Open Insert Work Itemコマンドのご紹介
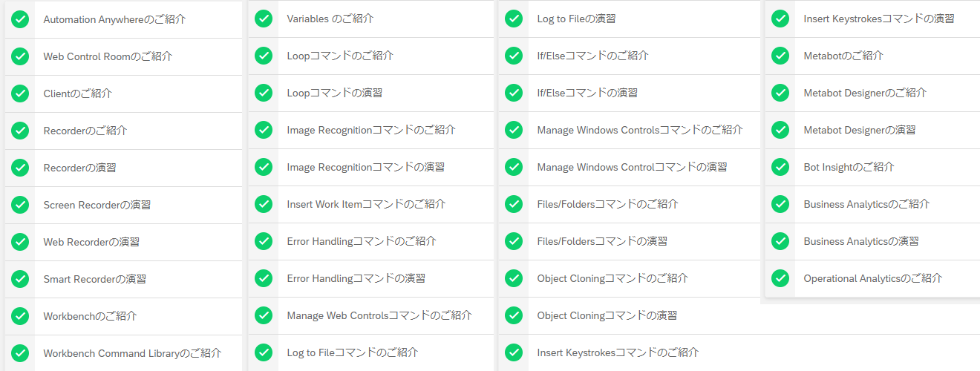The height and width of the screenshot is (371, 980). tap(371, 204)
